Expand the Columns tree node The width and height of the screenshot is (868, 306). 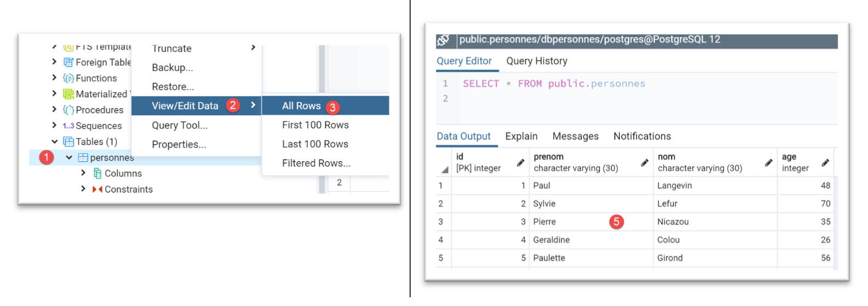tap(83, 173)
